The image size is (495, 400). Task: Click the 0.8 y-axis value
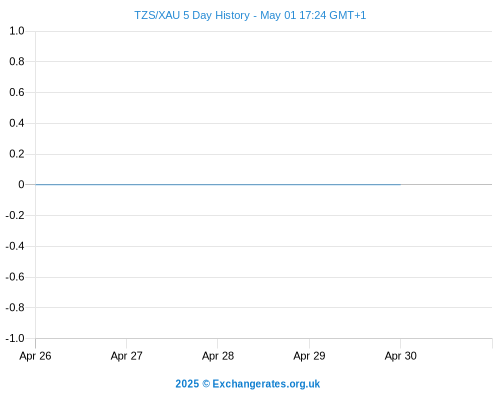click(x=17, y=61)
